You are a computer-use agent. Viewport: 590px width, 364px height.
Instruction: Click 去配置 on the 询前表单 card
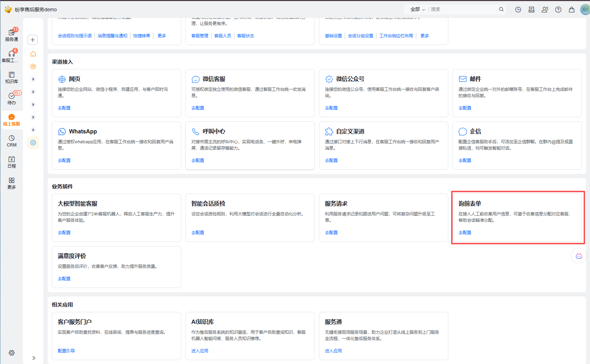click(x=465, y=233)
